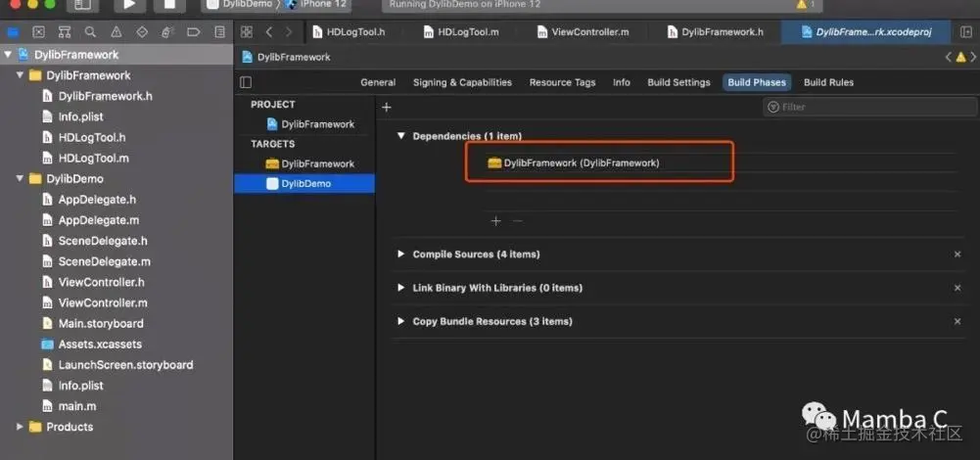Open the General settings tab
980x460 pixels.
[x=378, y=82]
